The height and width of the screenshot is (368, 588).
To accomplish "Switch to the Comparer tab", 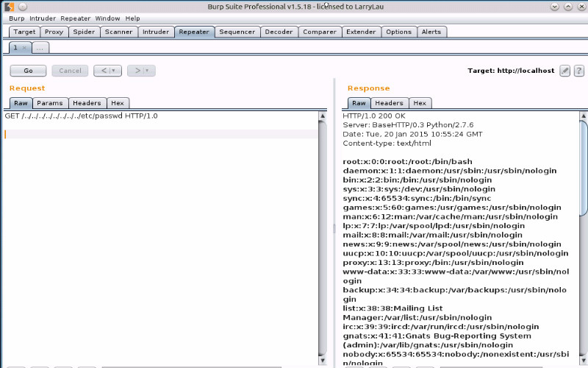I will point(320,32).
